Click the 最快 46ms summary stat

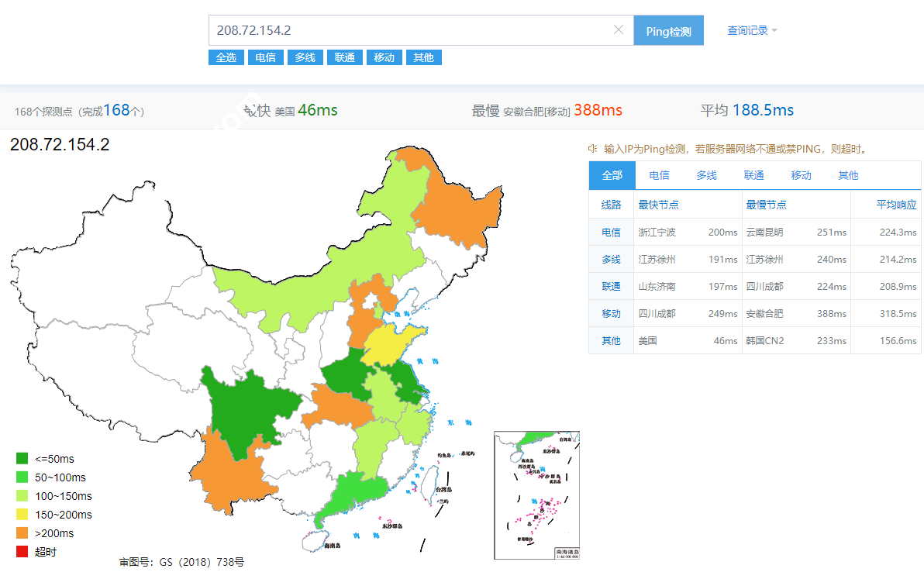coord(291,110)
